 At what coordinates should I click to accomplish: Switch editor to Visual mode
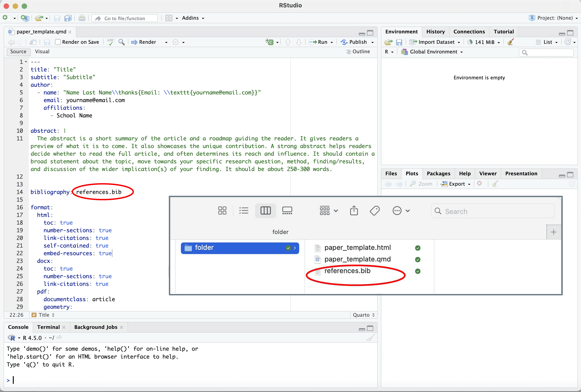pyautogui.click(x=42, y=51)
